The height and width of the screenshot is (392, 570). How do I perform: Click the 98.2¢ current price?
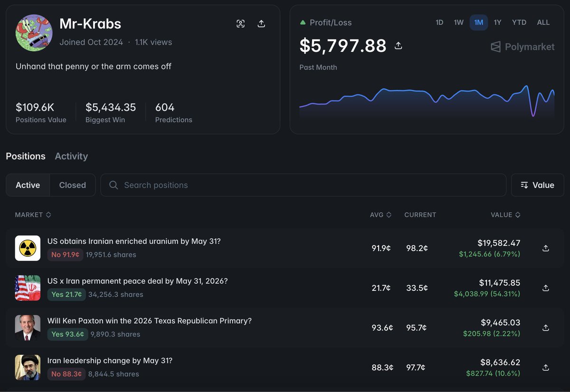[x=417, y=248]
